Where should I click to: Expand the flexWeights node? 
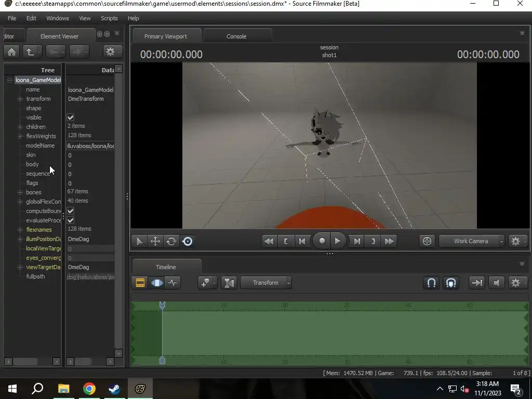[x=20, y=136]
